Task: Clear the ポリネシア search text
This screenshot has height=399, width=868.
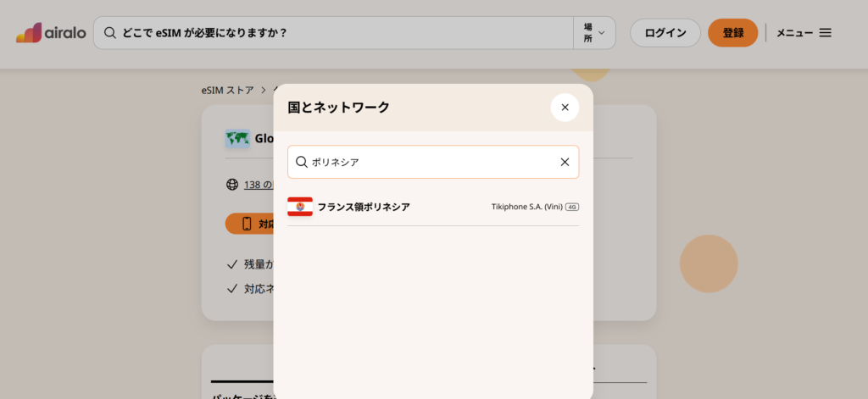Action: [x=565, y=162]
